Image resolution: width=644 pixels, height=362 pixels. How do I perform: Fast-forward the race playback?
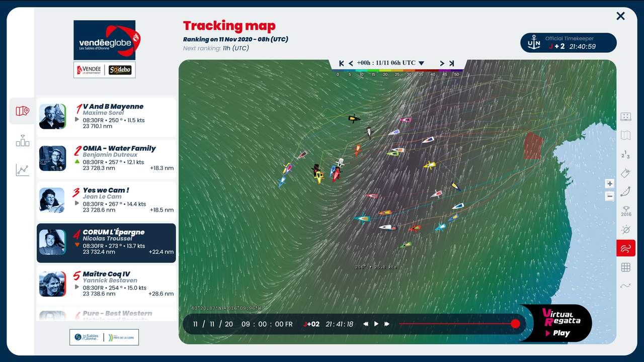(x=387, y=324)
